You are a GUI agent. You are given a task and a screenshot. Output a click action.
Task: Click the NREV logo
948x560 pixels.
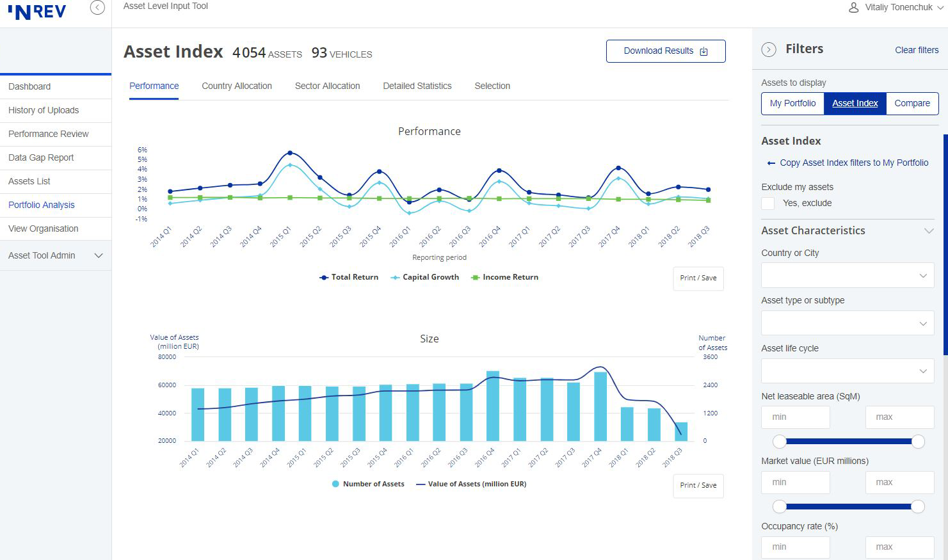(x=36, y=11)
